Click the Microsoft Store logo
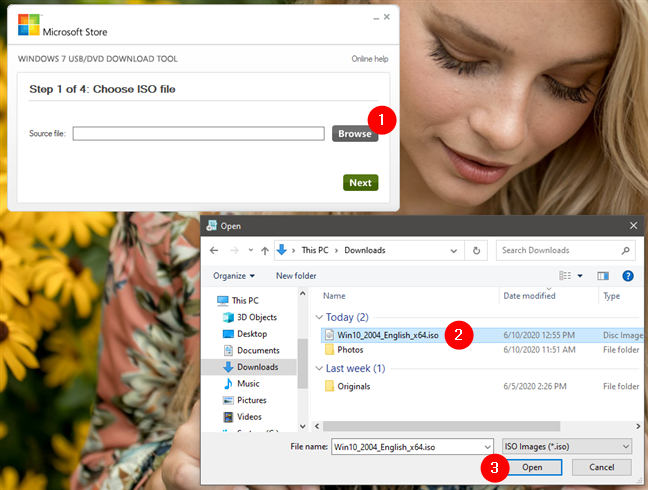The width and height of the screenshot is (648, 490). (x=29, y=25)
